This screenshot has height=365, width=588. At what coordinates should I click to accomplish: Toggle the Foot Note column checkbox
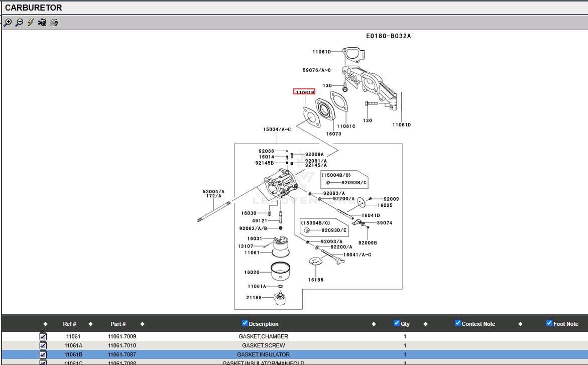[549, 323]
